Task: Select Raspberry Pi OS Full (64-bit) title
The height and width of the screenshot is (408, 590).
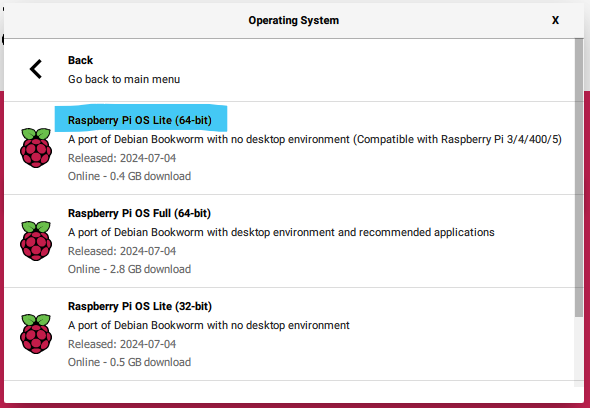Action: click(139, 213)
